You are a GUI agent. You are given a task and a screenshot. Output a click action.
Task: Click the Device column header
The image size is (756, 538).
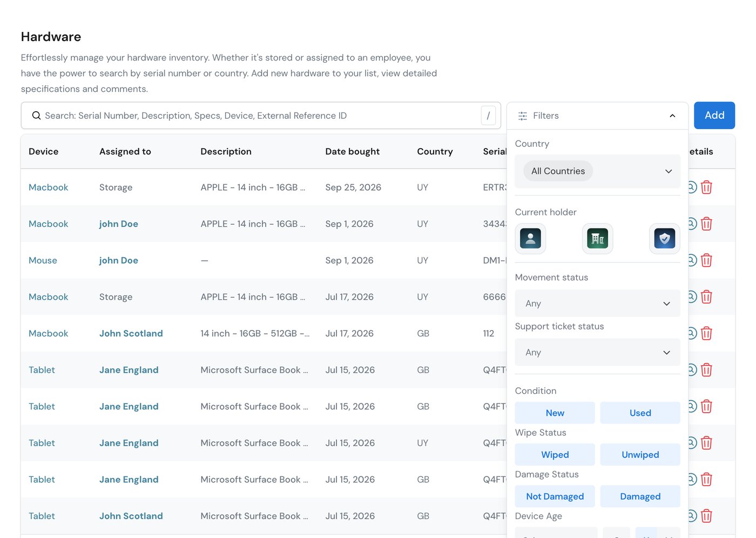43,152
